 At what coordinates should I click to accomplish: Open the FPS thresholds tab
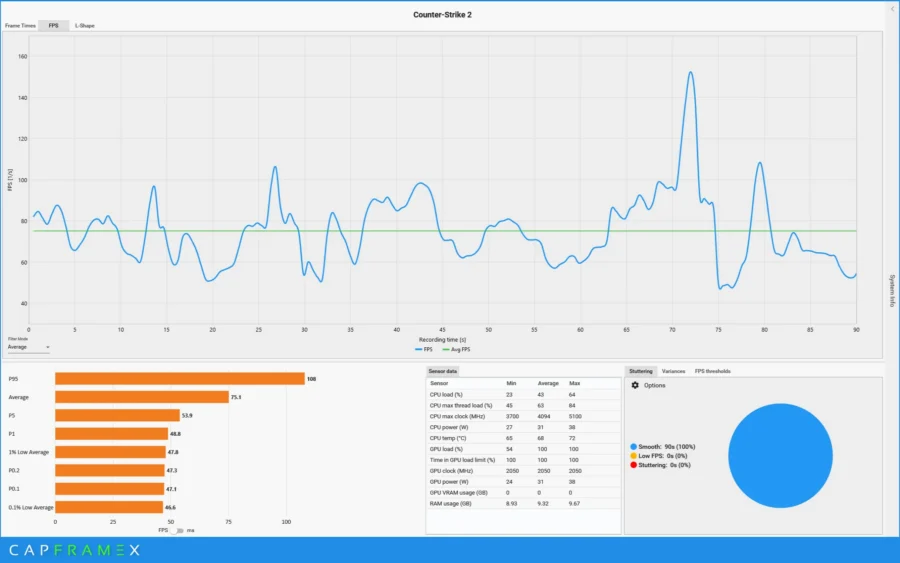(x=712, y=371)
